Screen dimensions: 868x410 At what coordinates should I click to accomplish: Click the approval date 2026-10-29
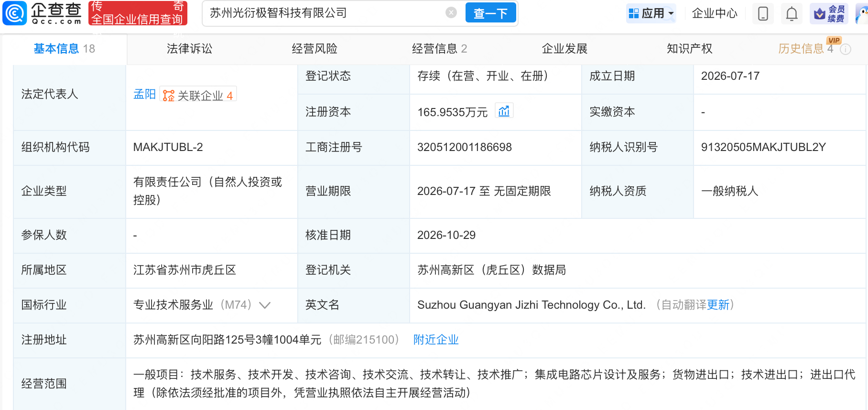[446, 235]
